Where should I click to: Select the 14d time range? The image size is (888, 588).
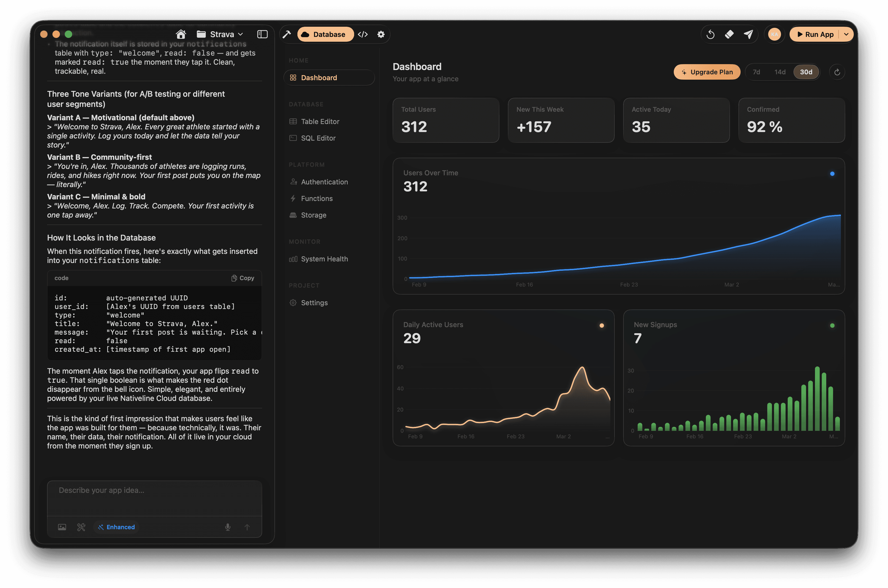(x=780, y=72)
